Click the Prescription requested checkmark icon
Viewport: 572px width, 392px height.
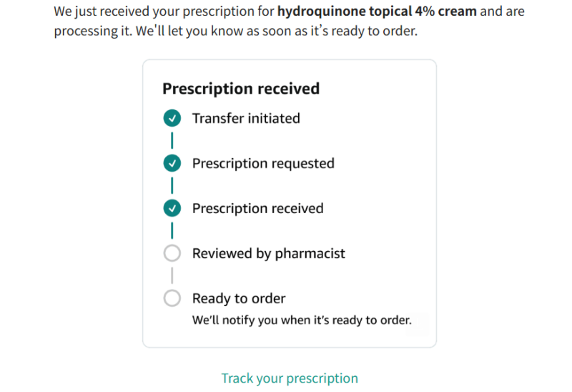click(x=172, y=164)
